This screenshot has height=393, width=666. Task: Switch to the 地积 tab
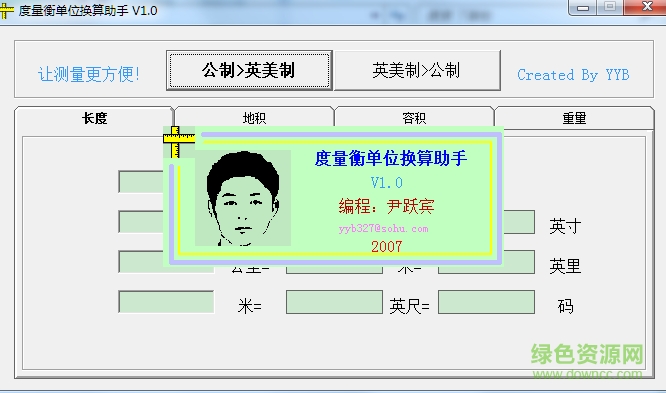[x=254, y=118]
